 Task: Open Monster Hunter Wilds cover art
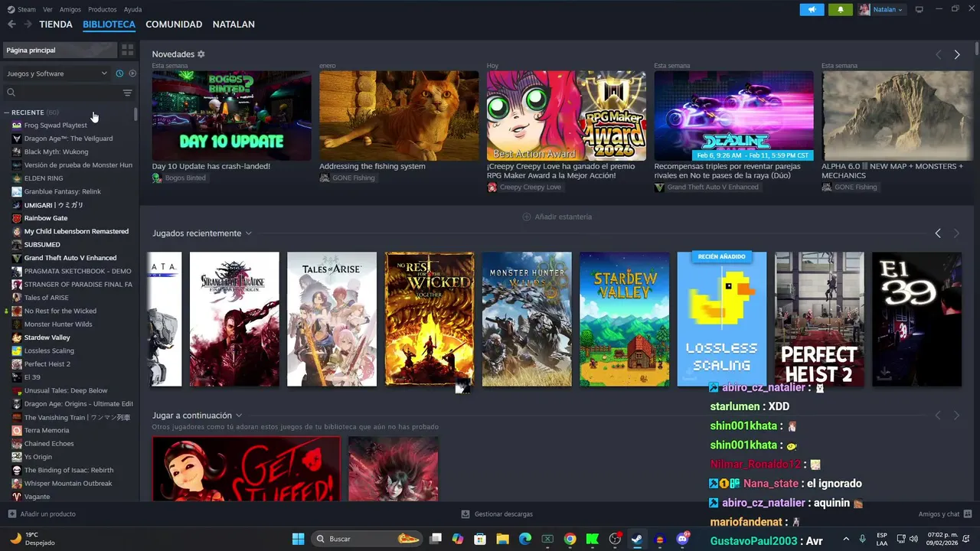click(x=527, y=319)
